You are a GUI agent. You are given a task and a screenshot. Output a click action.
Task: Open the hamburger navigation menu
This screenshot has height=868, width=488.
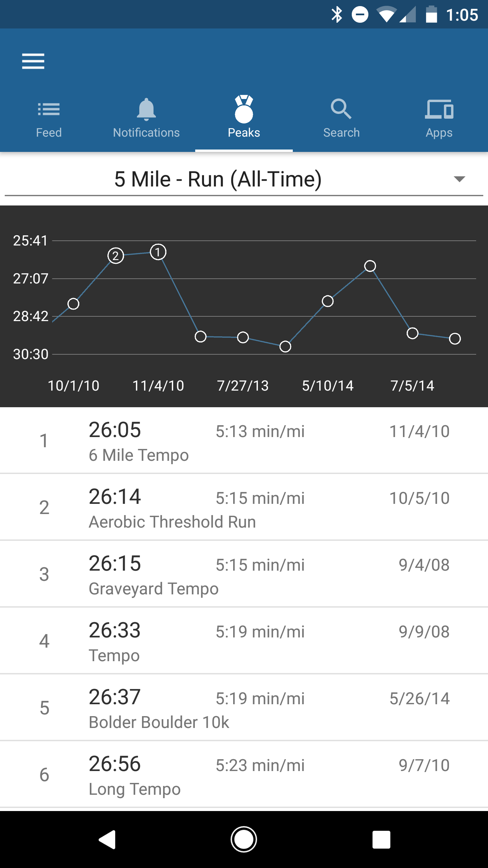(33, 61)
